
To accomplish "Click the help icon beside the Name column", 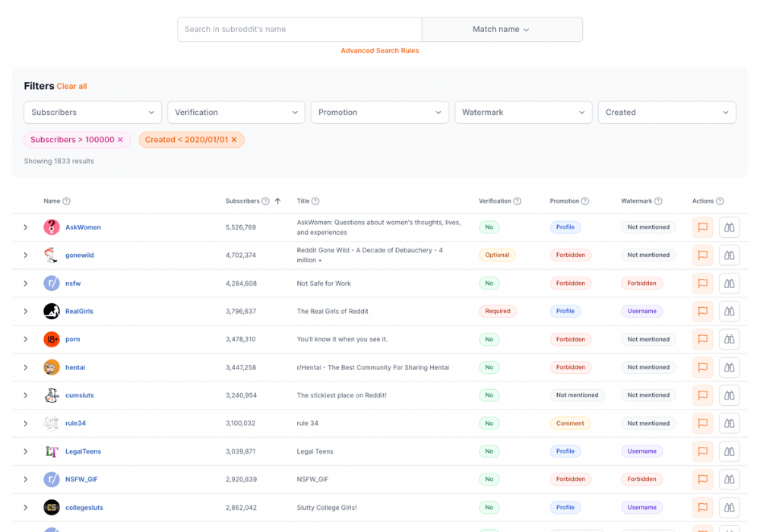I will 67,201.
